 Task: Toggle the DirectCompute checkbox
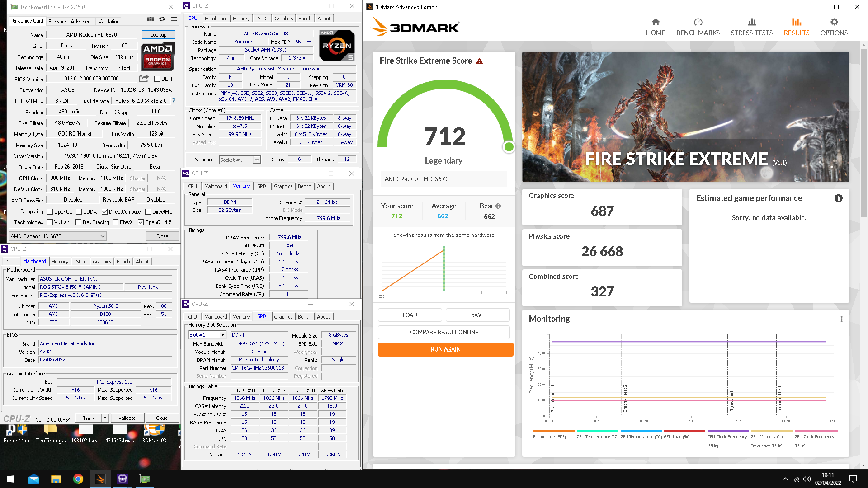point(104,212)
